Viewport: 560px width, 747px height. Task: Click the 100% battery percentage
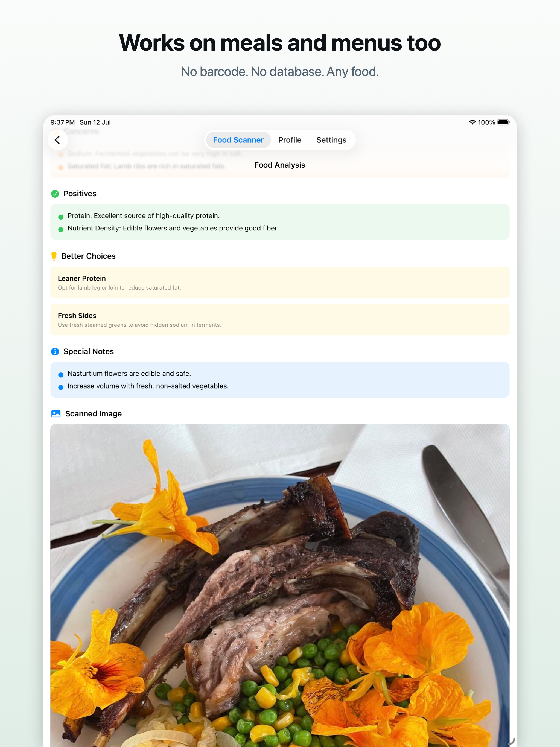486,122
